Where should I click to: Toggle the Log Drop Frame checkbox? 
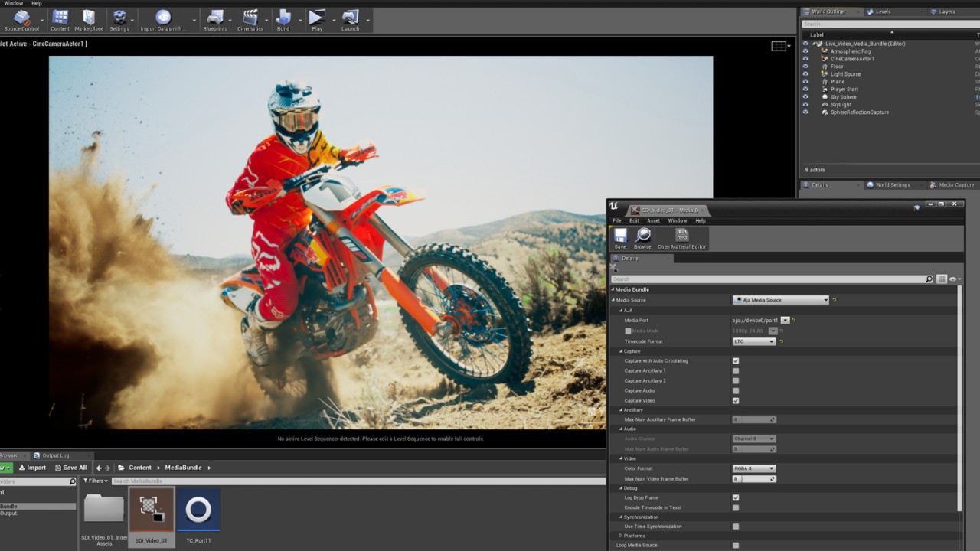736,497
